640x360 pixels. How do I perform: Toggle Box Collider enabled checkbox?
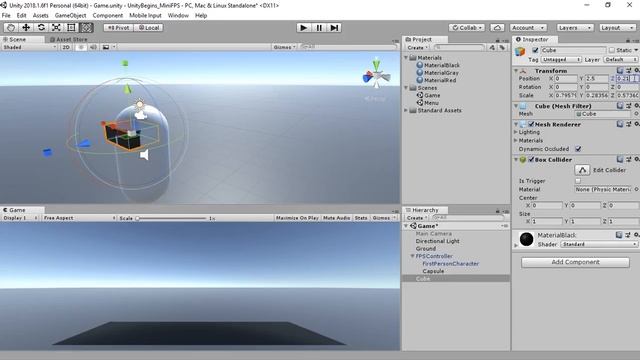(531, 160)
